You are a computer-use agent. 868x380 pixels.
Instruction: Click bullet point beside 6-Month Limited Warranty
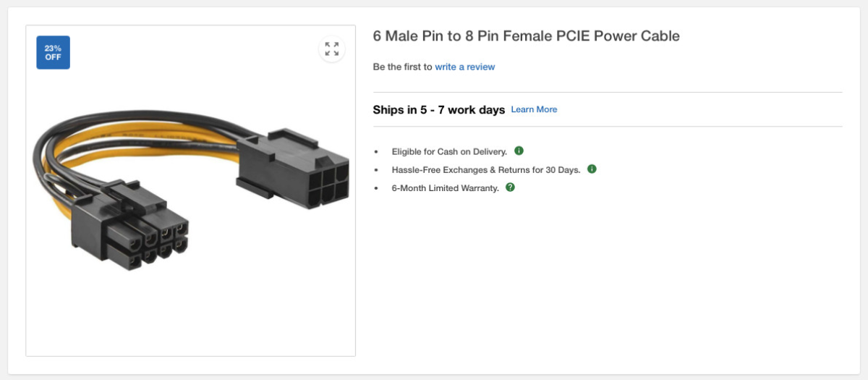(376, 188)
